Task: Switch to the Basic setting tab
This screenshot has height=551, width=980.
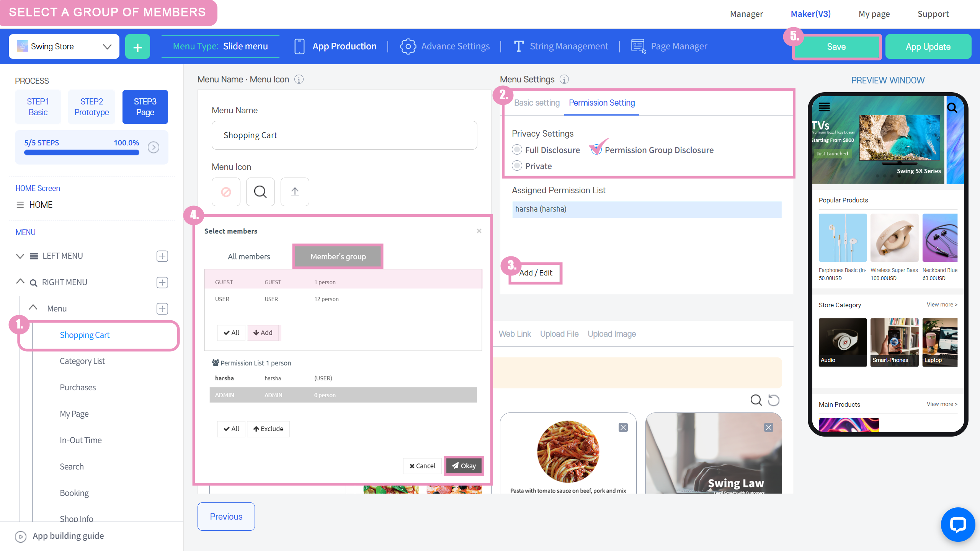Action: coord(537,103)
